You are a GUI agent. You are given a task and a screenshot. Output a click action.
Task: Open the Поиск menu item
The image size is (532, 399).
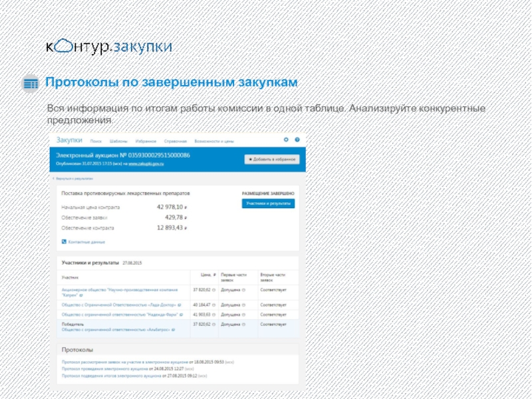tap(96, 141)
